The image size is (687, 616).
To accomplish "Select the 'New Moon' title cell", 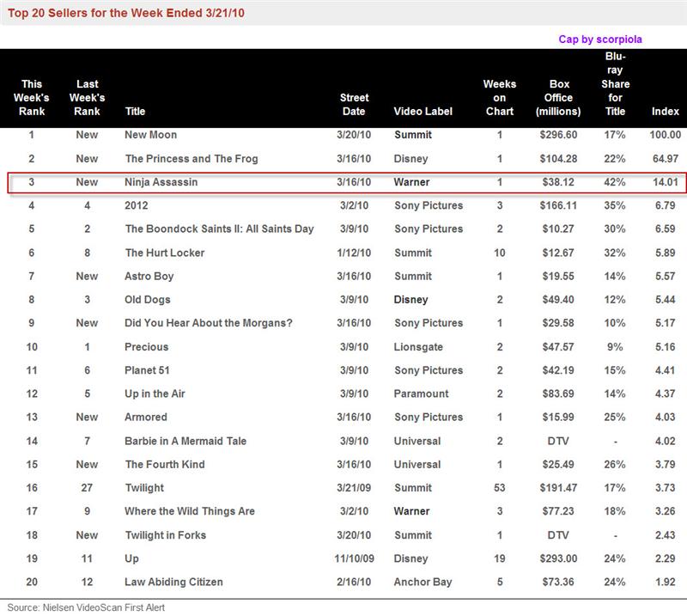I will (151, 135).
